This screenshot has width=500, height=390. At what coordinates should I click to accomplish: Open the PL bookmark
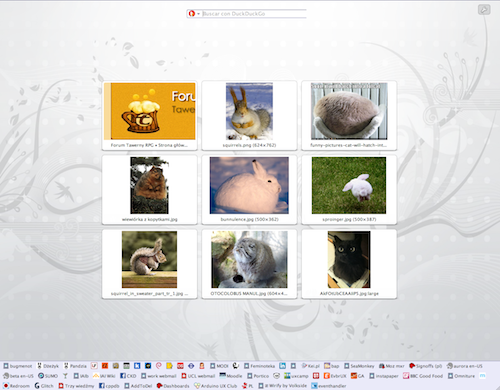(248, 386)
